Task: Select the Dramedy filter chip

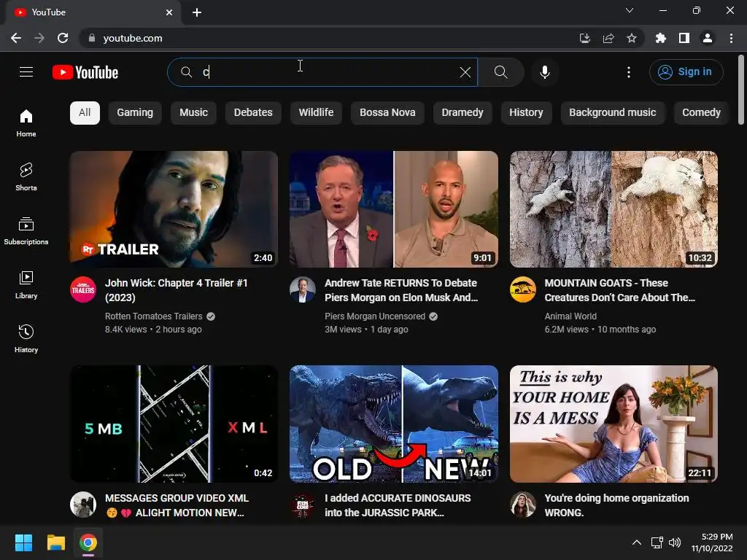Action: [462, 113]
